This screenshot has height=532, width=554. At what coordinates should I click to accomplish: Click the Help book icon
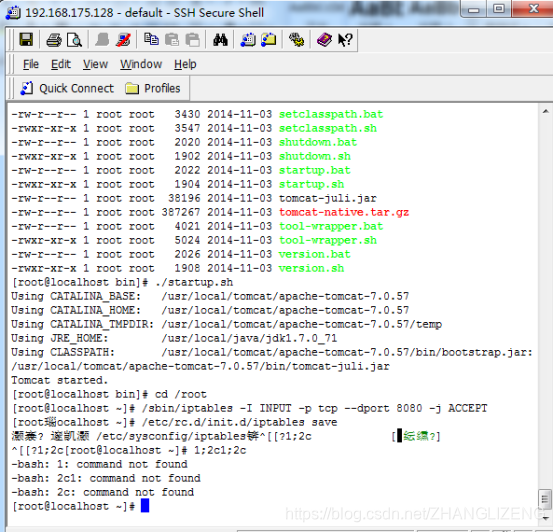tap(324, 40)
